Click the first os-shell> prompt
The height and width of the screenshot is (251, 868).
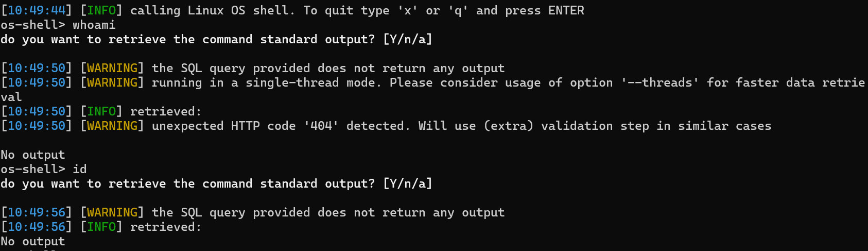[33, 25]
